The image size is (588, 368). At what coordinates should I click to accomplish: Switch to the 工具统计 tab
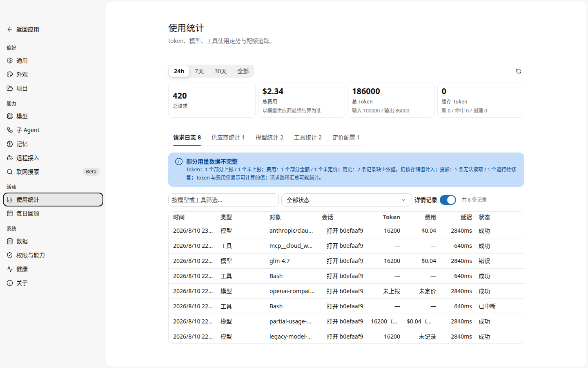pos(308,137)
